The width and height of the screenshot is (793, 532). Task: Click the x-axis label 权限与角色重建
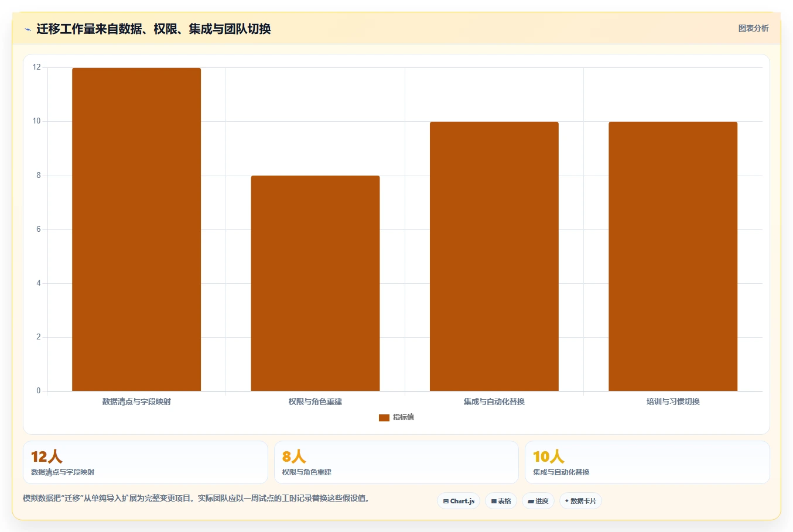click(315, 401)
